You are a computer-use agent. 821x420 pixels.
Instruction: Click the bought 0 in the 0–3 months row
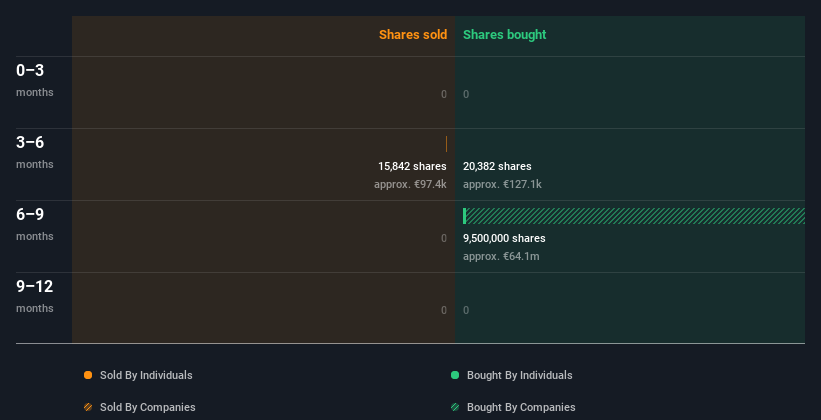pos(466,94)
